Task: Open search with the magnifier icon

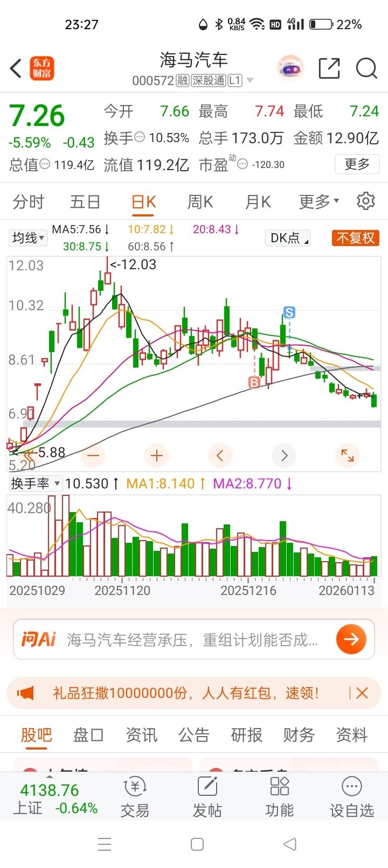Action: (x=366, y=68)
